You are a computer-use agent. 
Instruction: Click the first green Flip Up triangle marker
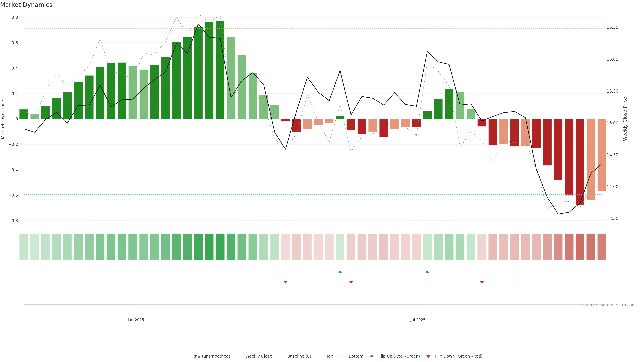pyautogui.click(x=340, y=272)
